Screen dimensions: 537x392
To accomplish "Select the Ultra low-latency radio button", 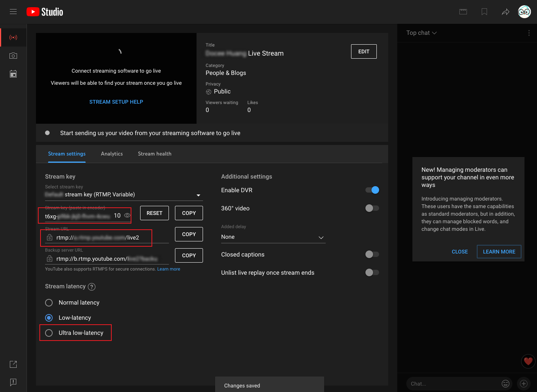I will 48,333.
